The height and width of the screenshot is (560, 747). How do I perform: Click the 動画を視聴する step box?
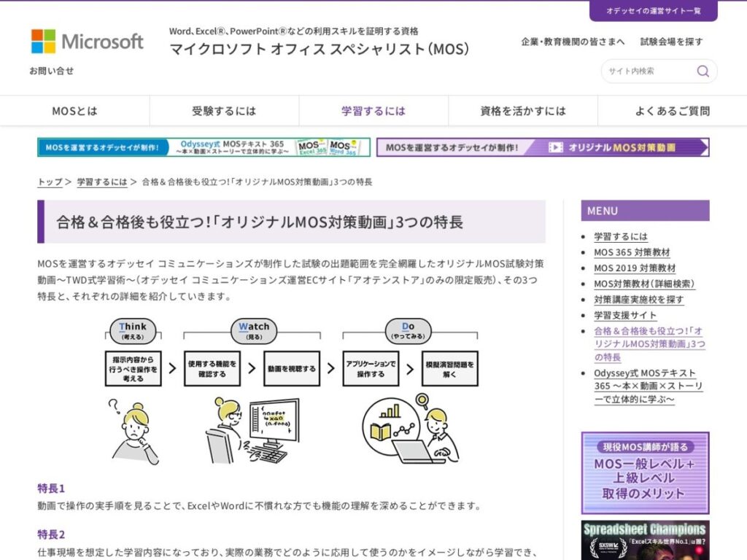click(x=292, y=368)
